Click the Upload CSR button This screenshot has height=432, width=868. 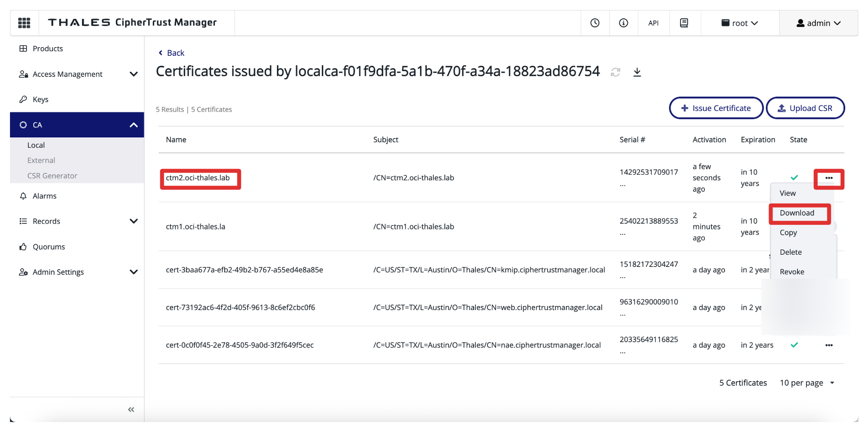pyautogui.click(x=805, y=108)
